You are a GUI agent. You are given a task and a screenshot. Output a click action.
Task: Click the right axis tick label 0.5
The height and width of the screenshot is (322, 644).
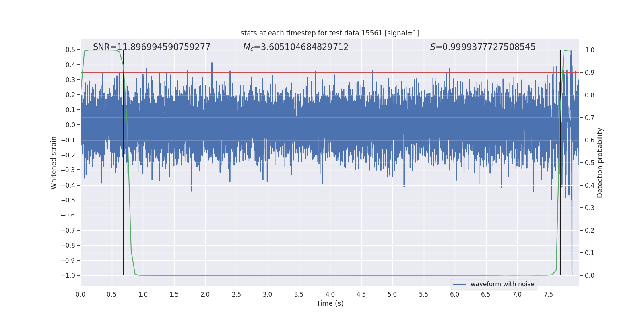[590, 163]
